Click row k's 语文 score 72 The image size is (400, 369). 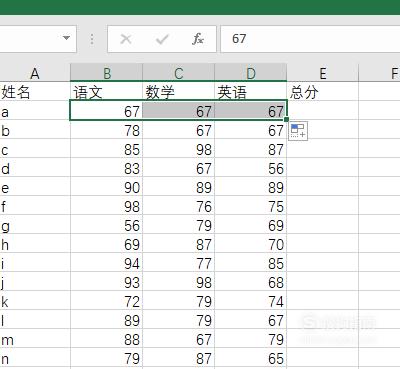107,301
